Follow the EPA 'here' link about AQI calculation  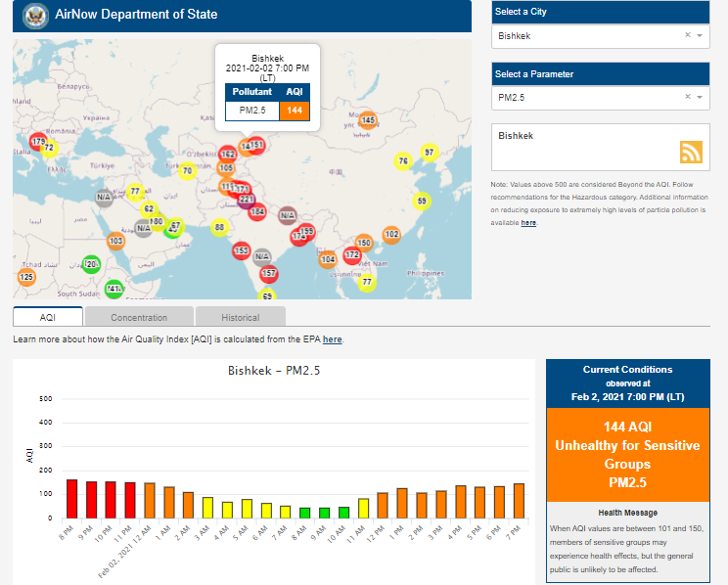click(x=333, y=339)
